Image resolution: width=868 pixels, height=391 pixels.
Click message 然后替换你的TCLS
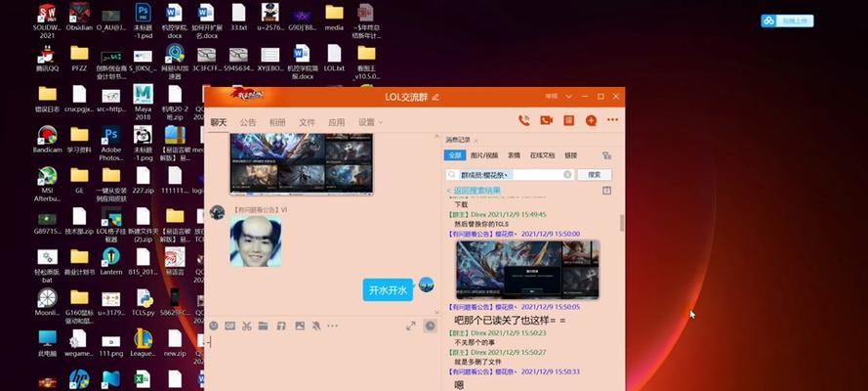481,224
